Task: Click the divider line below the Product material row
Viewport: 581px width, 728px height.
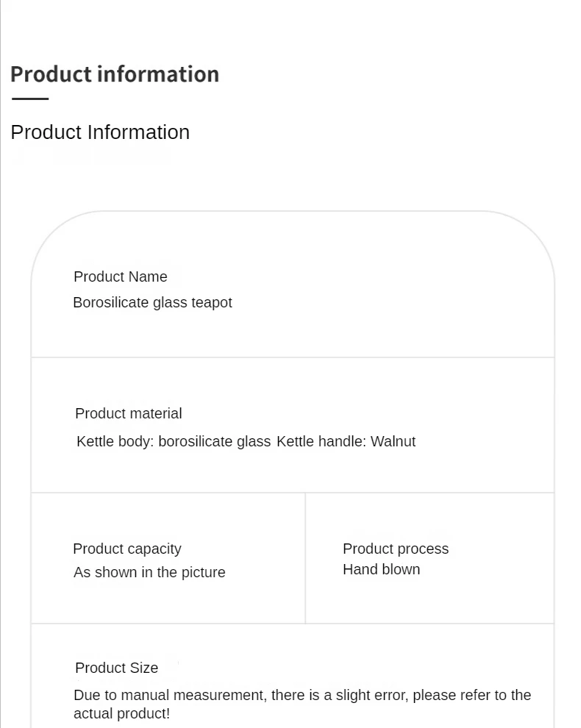Action: tap(293, 493)
